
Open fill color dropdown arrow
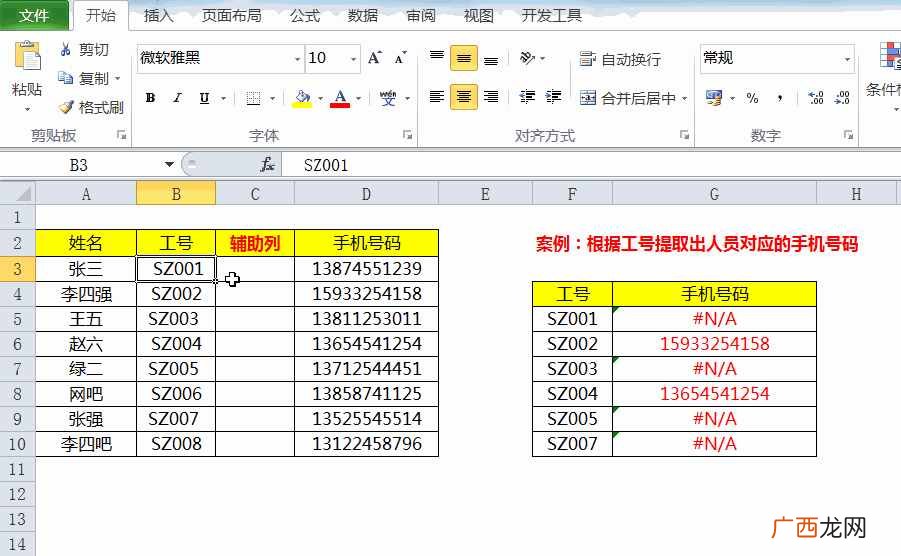point(320,98)
